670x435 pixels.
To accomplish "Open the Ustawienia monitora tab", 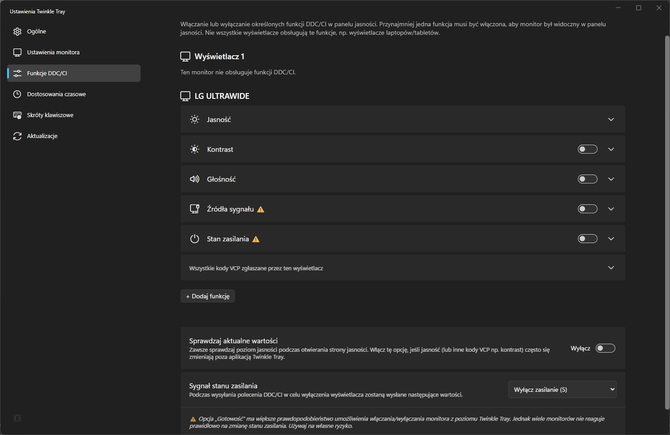I will [54, 52].
